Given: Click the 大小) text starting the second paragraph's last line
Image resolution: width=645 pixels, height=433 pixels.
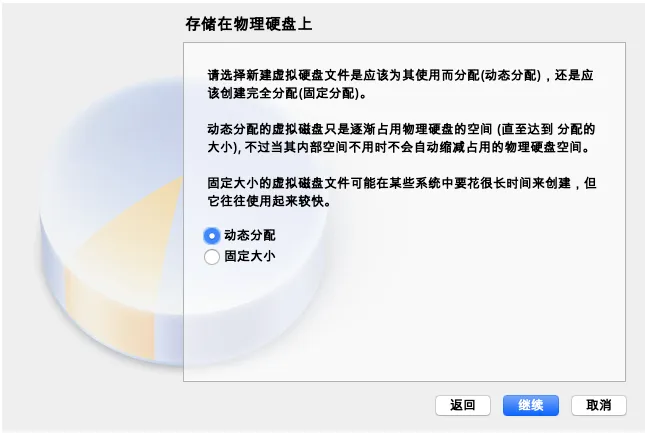Looking at the screenshot, I should pyautogui.click(x=224, y=147).
